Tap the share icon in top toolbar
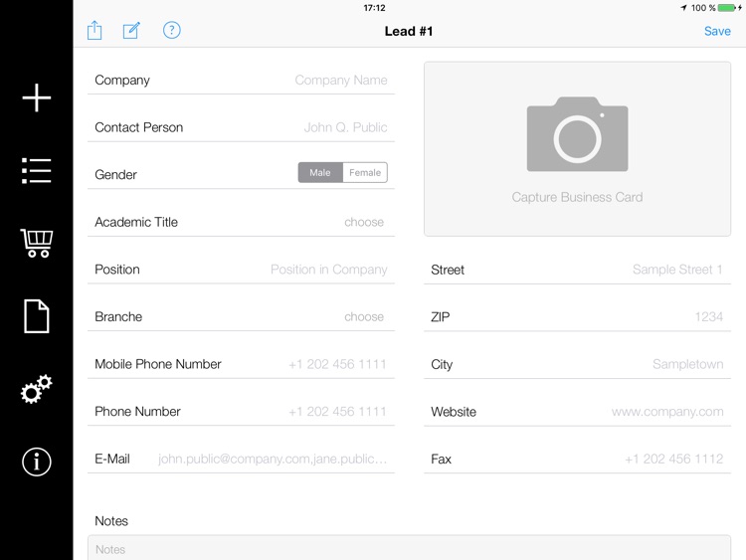This screenshot has width=746, height=560. point(94,31)
